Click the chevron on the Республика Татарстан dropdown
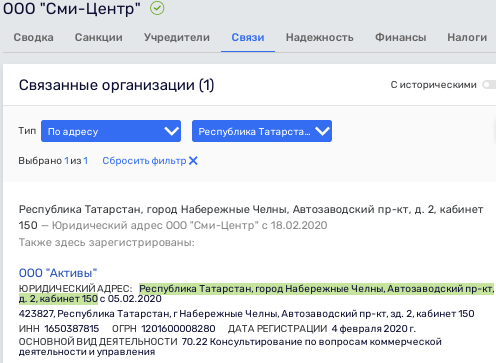 click(x=322, y=131)
